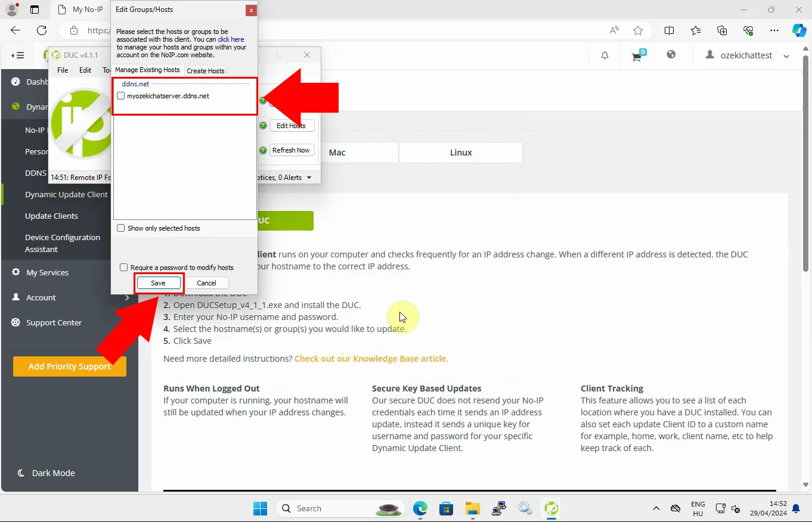Viewport: 812px width, 522px height.
Task: Toggle Dark Mode moon icon
Action: click(21, 473)
